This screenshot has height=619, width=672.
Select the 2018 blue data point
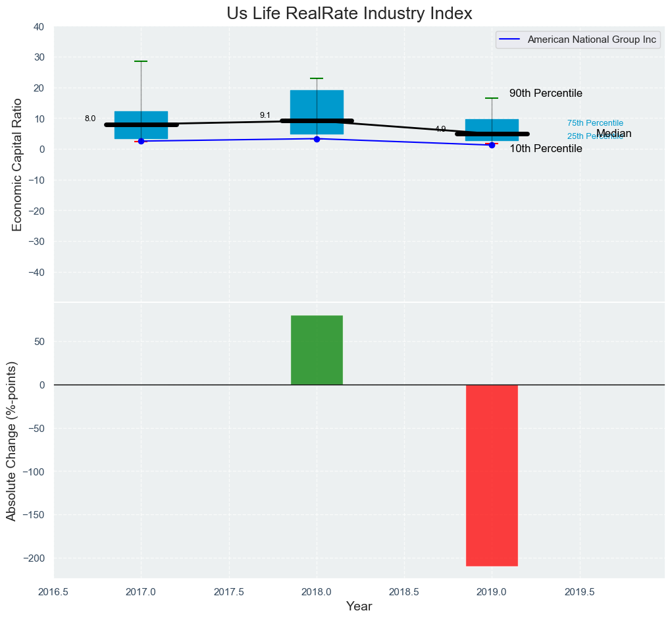pyautogui.click(x=317, y=139)
